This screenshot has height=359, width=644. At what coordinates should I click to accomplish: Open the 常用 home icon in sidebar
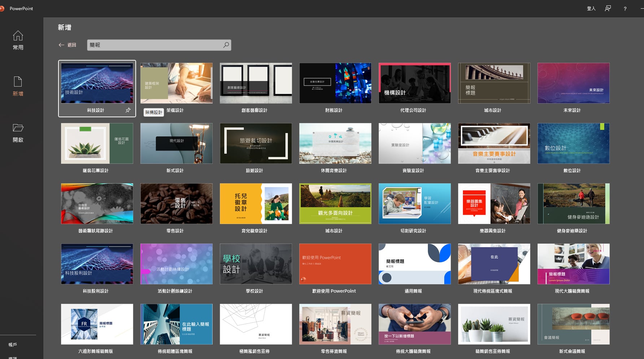[18, 36]
